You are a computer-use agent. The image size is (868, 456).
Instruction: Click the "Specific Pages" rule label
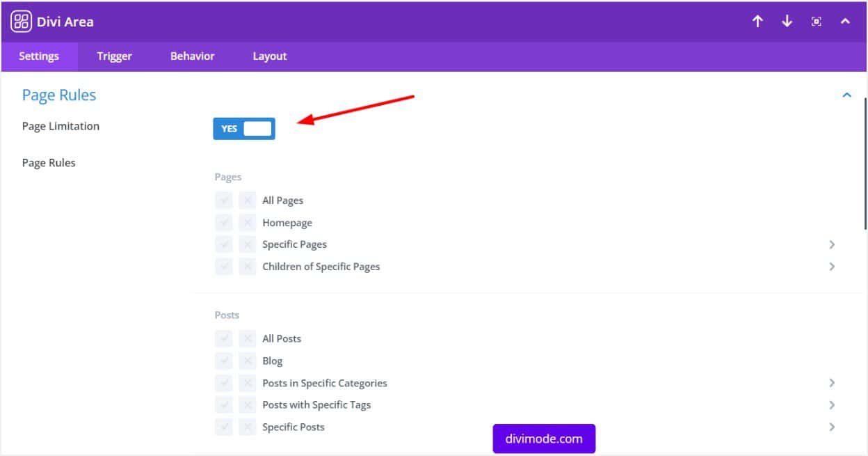pos(294,244)
